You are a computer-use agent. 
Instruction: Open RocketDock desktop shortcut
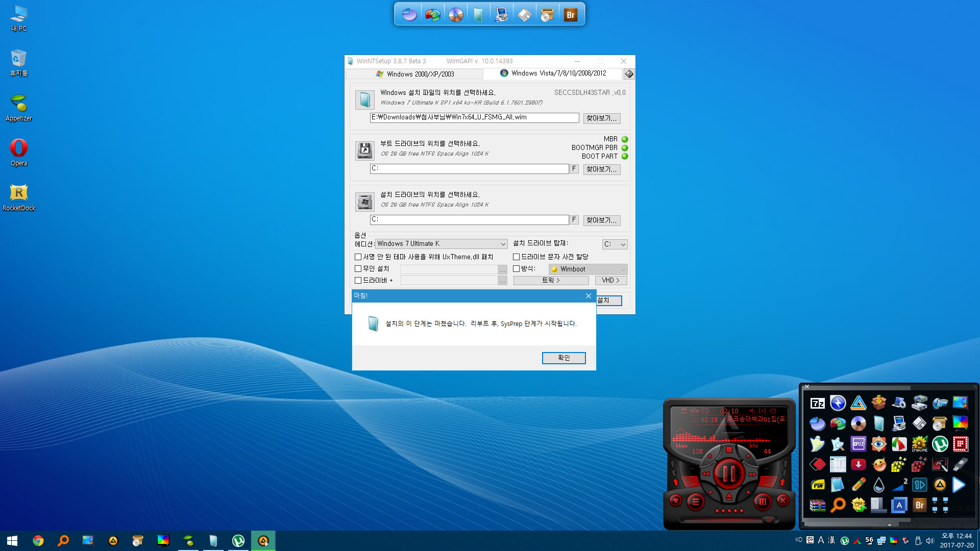point(19,197)
